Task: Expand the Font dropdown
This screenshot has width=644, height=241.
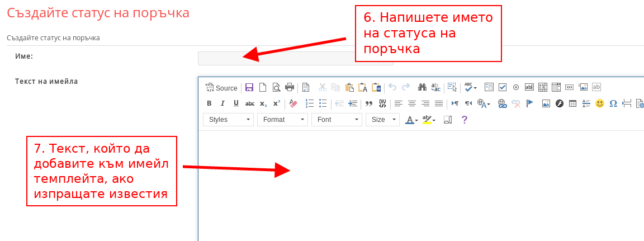Action: click(x=337, y=120)
